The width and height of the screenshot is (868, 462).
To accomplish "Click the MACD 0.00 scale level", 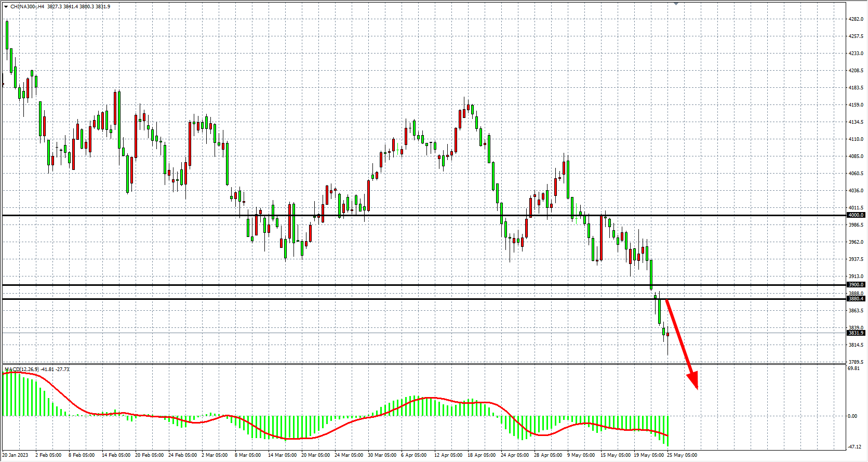I will tap(852, 416).
